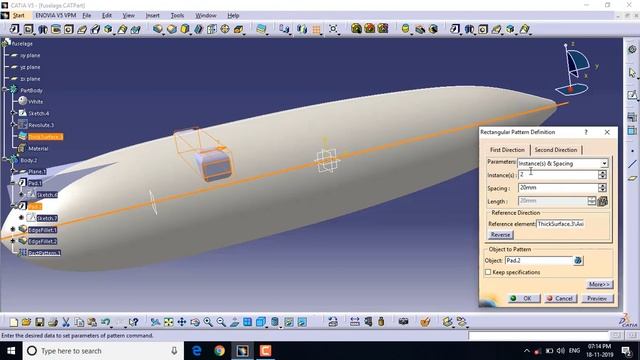Click the Instance(s) spinner arrows
640x360 pixels.
[602, 175]
